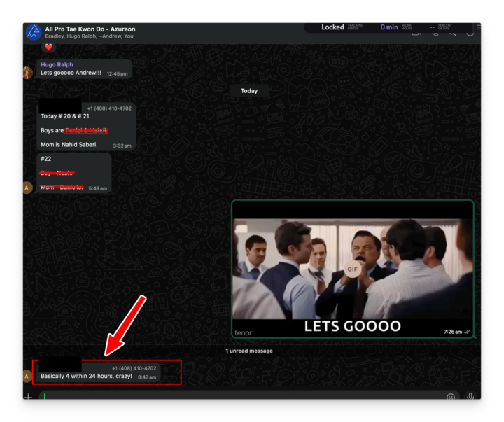Select the "Lets gooooo Andrew!!!" message
Viewport: 504px width, 422px height.
tap(71, 73)
